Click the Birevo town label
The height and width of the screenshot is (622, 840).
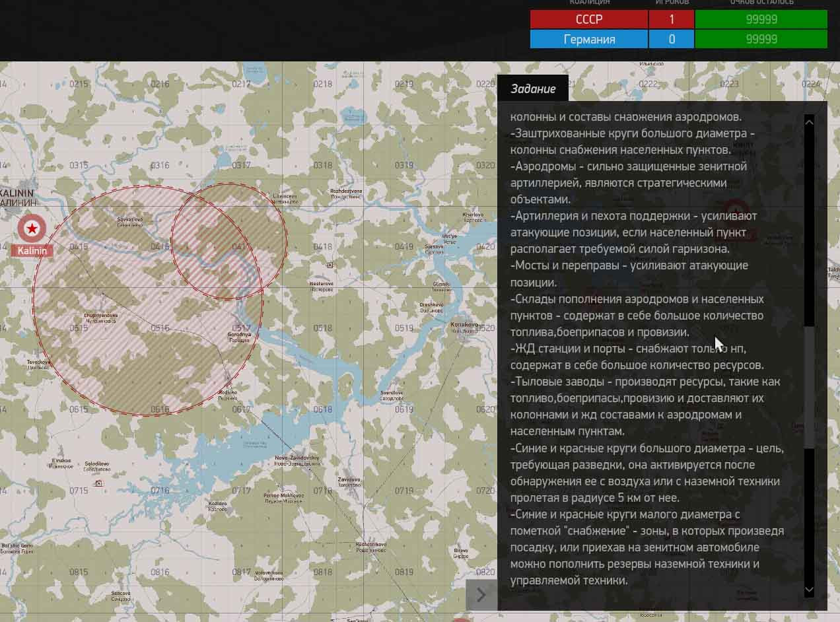[461, 553]
